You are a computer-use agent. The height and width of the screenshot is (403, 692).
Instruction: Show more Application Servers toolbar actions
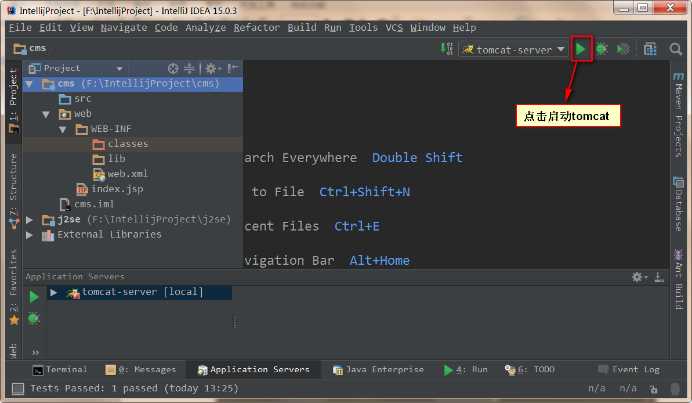[x=35, y=352]
